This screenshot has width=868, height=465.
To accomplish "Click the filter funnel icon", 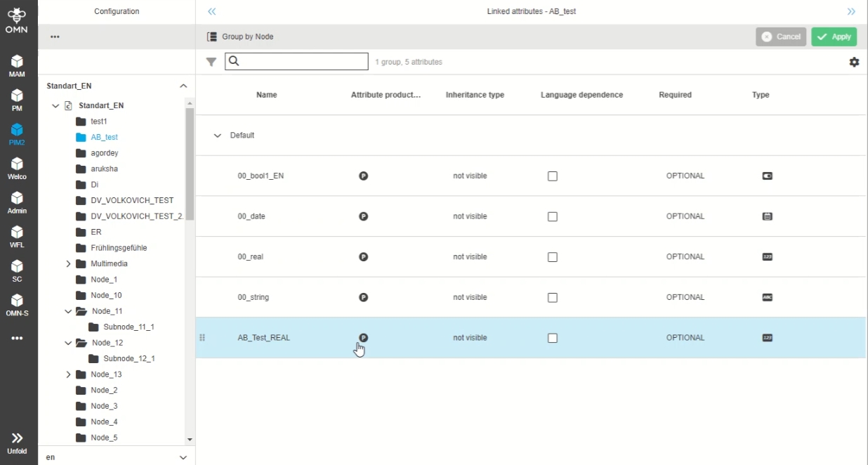I will pos(211,62).
